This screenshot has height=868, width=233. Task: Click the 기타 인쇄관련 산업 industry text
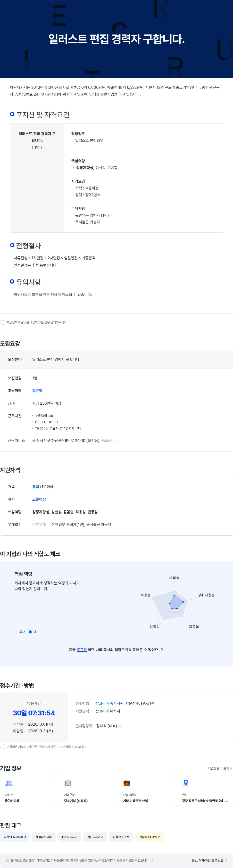(135, 801)
